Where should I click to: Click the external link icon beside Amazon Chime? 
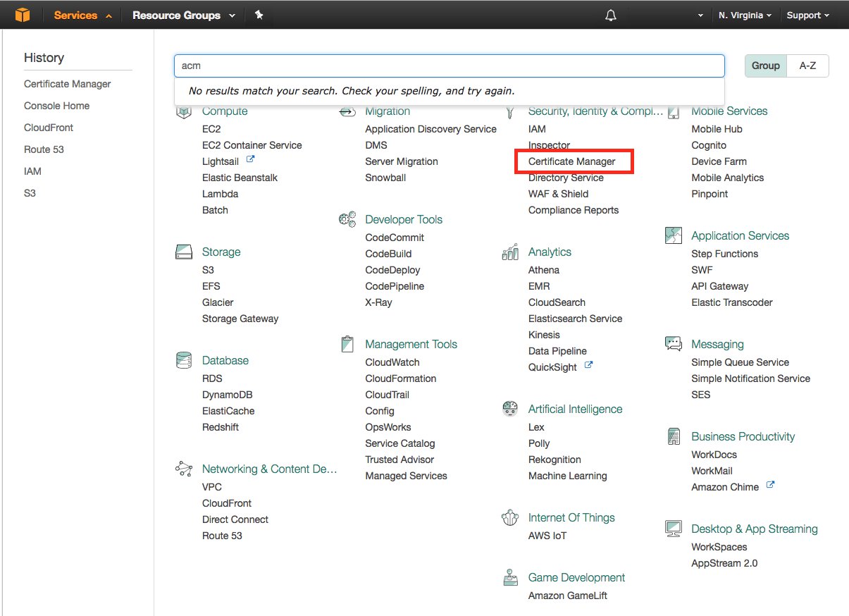click(x=770, y=486)
